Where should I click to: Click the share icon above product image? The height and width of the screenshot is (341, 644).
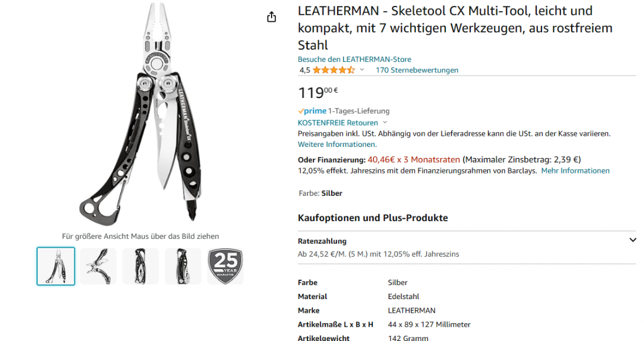(x=272, y=17)
